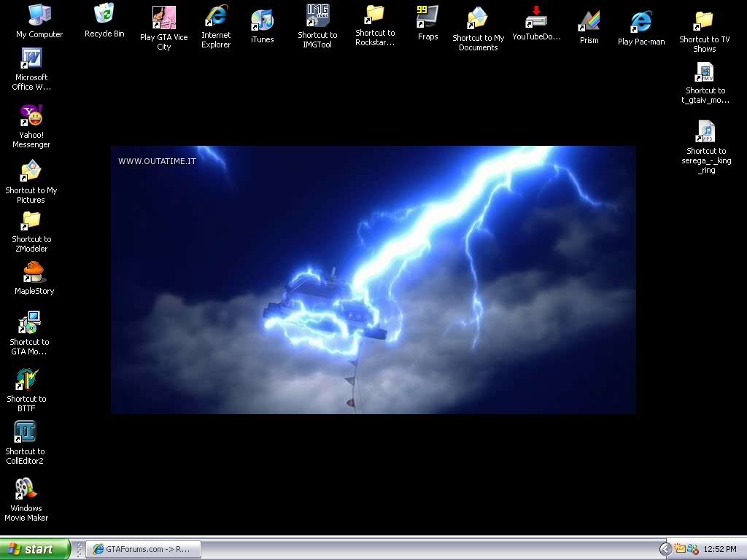Open Play Pac-man
The image size is (747, 560).
point(641,20)
